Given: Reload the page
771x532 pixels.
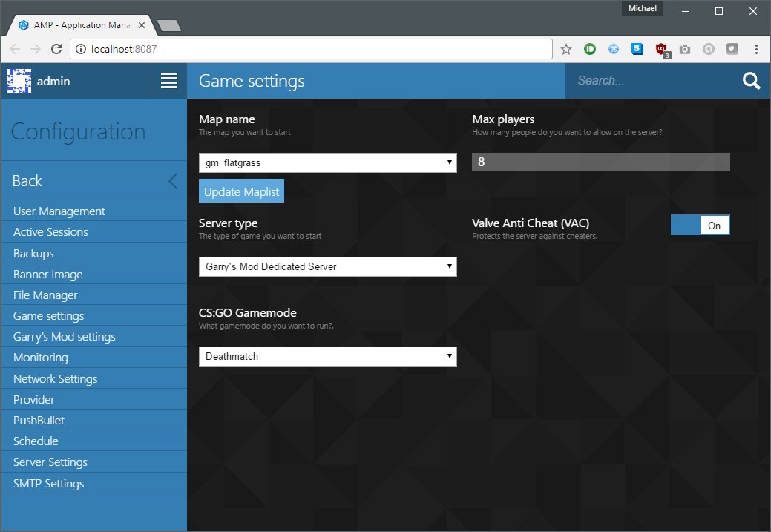Looking at the screenshot, I should [x=56, y=49].
